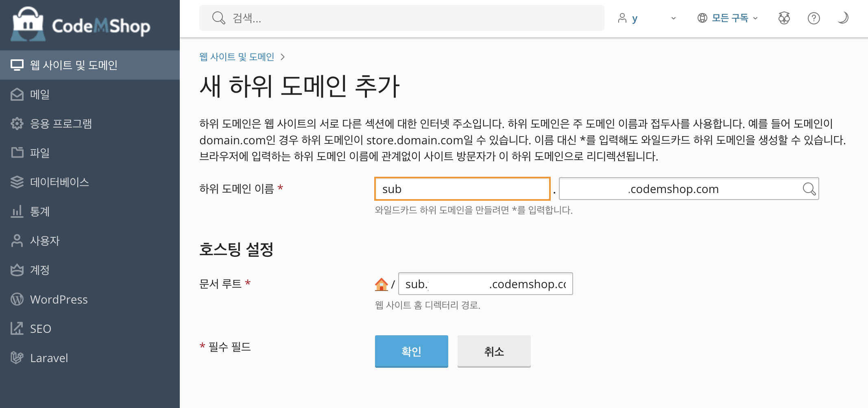The image size is (868, 408).
Task: Click the home folder icon beside document root
Action: tap(381, 284)
